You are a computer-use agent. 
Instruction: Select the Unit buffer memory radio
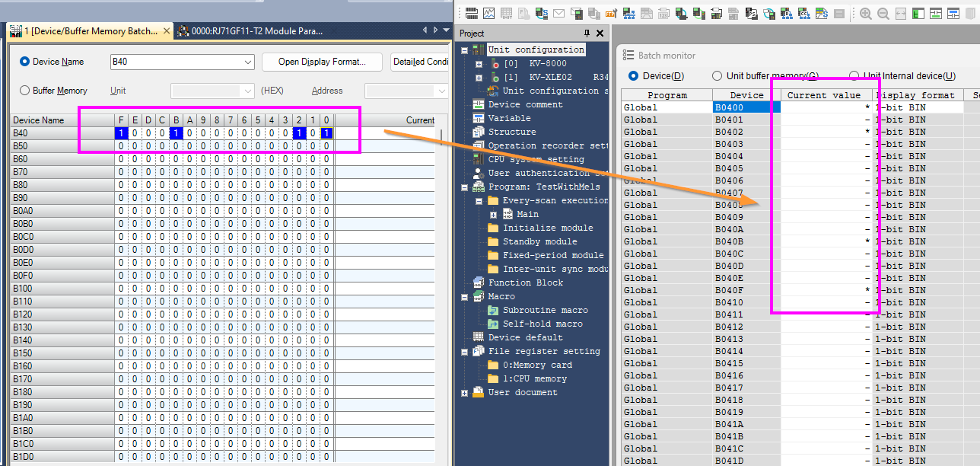pyautogui.click(x=717, y=76)
